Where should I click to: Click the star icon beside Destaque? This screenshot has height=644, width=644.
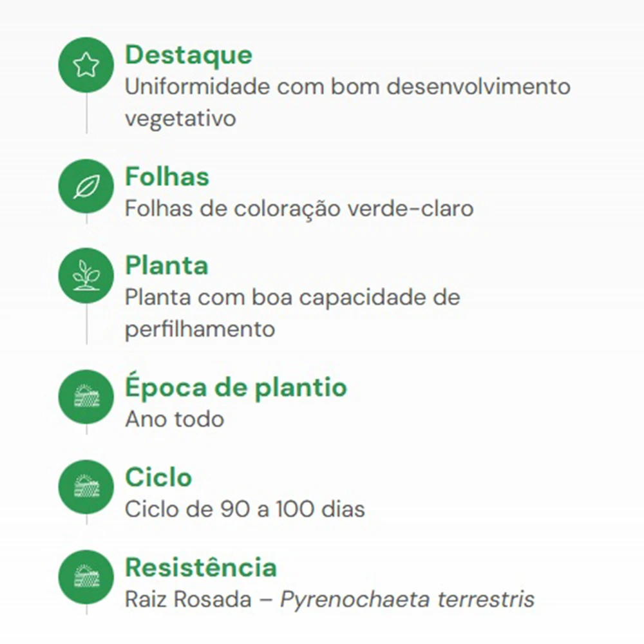point(86,65)
